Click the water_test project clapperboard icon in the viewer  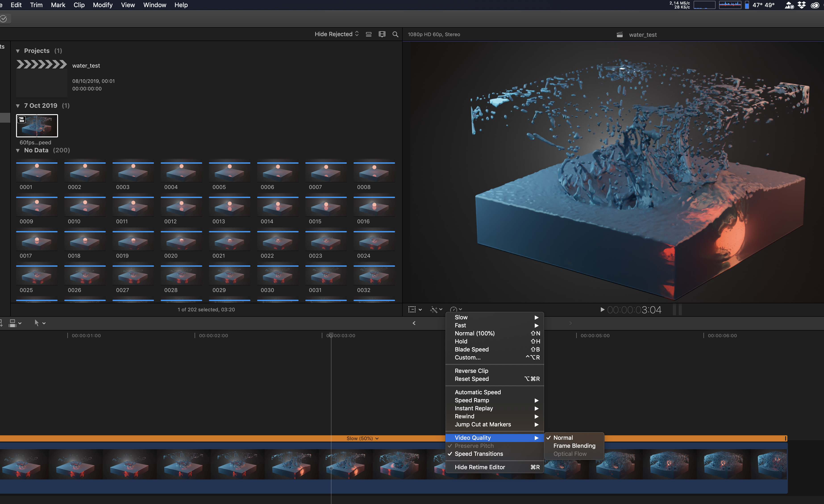point(620,34)
